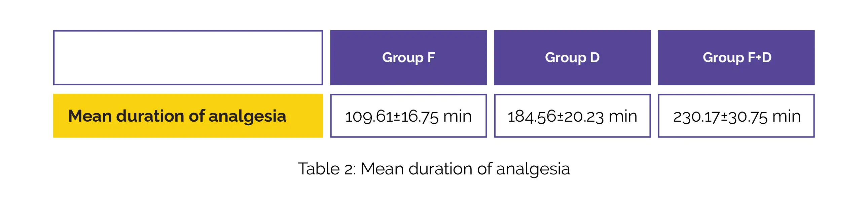Click the "Table 2:" prefix in caption
The width and height of the screenshot is (868, 208).
click(x=327, y=169)
